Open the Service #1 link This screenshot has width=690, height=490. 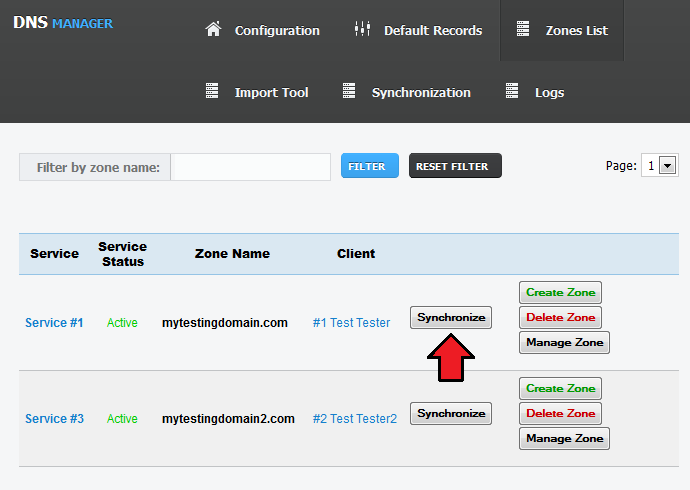pos(54,323)
